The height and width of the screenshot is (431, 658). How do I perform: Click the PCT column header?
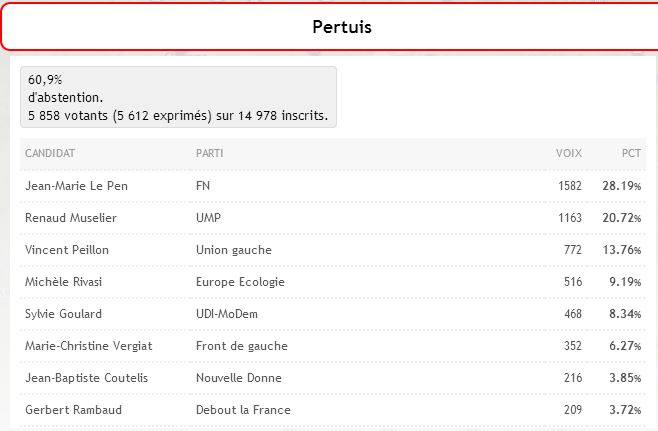631,153
